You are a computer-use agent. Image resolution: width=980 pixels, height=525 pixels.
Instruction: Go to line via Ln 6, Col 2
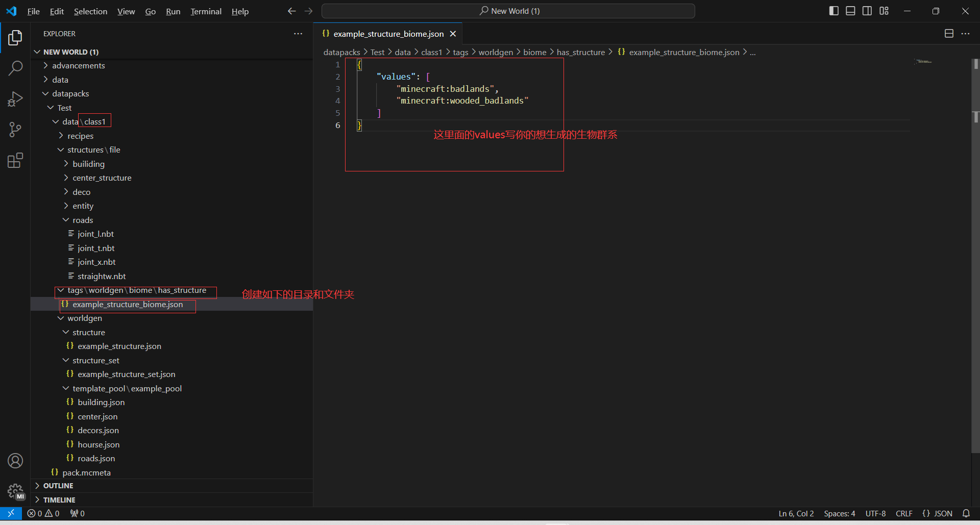coord(796,513)
